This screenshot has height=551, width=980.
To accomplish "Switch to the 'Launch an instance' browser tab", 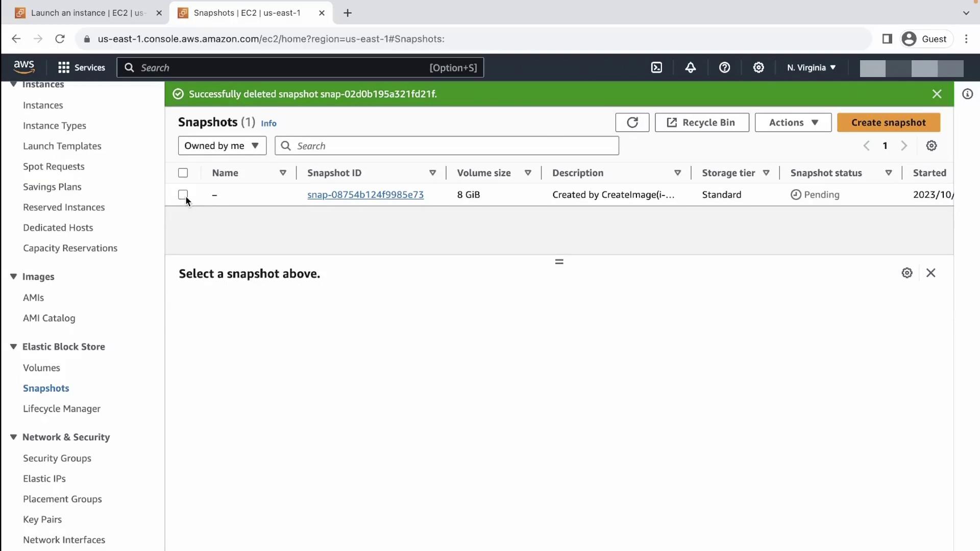I will pos(87,13).
